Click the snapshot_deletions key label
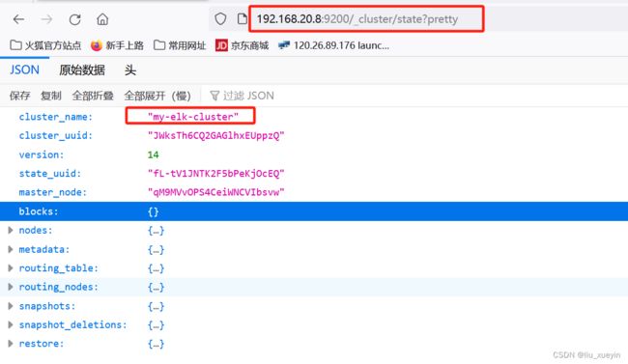Screen dimensions: 628x364 (x=72, y=324)
